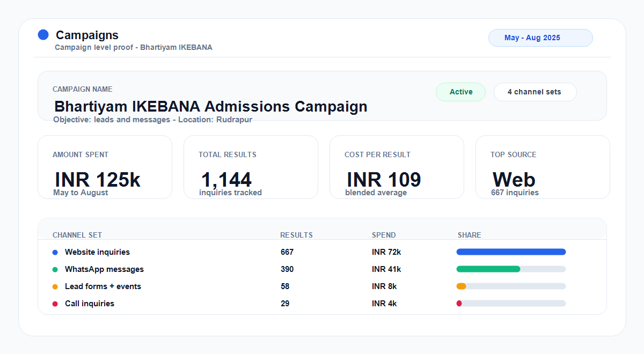
Task: Click the orange dot for Lead forms + events
Action: tap(55, 286)
